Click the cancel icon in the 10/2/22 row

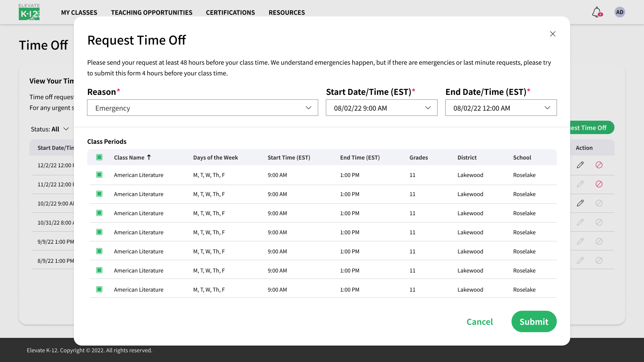[599, 203]
